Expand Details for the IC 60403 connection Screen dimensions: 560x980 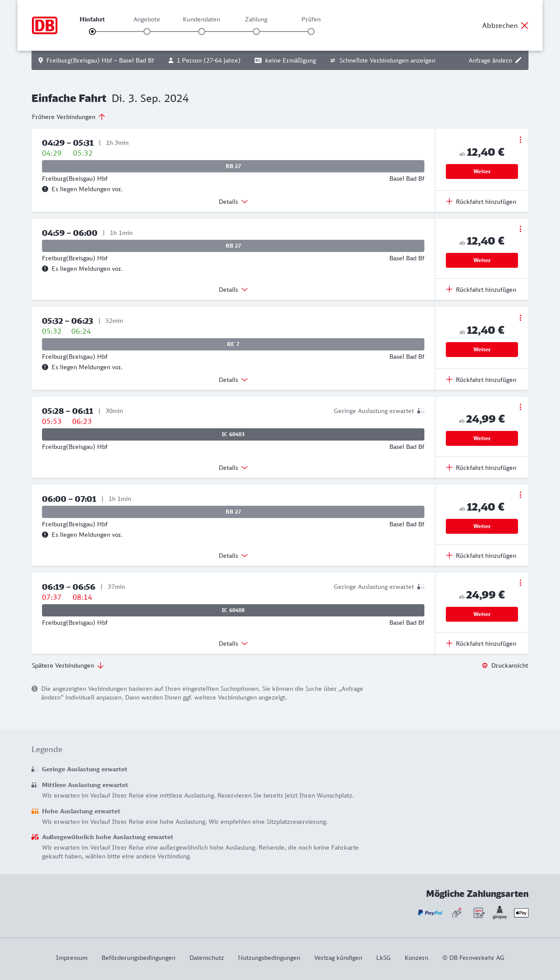coord(233,468)
